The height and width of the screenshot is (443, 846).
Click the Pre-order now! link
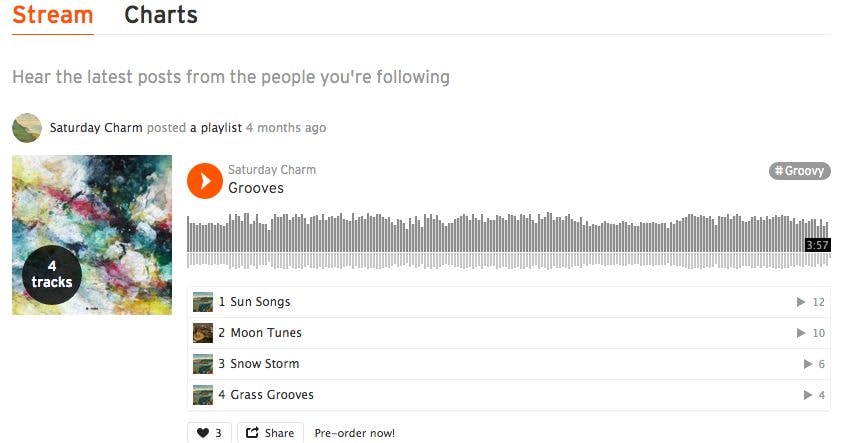pos(355,433)
